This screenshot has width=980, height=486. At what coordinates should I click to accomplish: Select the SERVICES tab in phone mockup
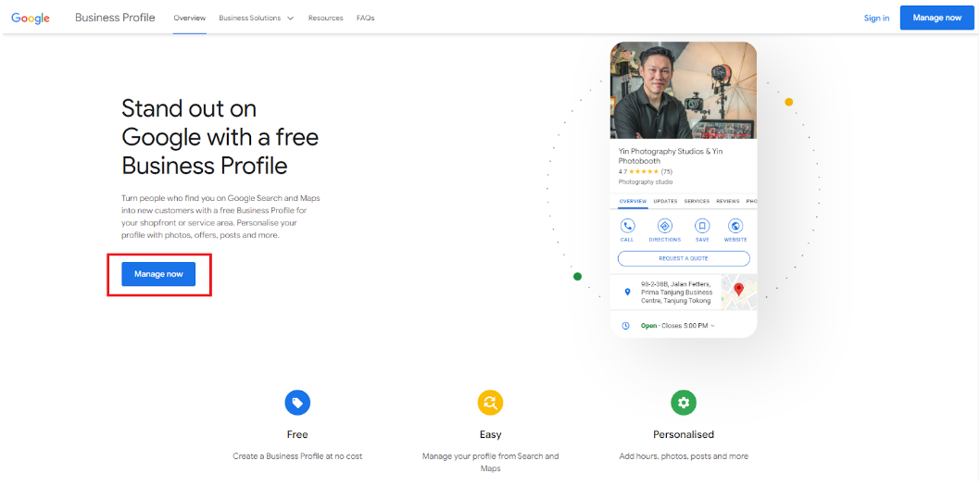coord(697,202)
